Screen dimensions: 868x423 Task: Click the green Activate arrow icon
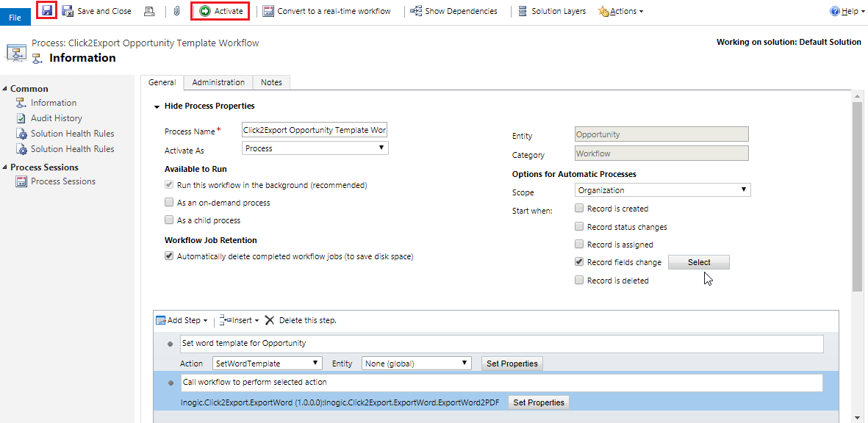[x=205, y=11]
